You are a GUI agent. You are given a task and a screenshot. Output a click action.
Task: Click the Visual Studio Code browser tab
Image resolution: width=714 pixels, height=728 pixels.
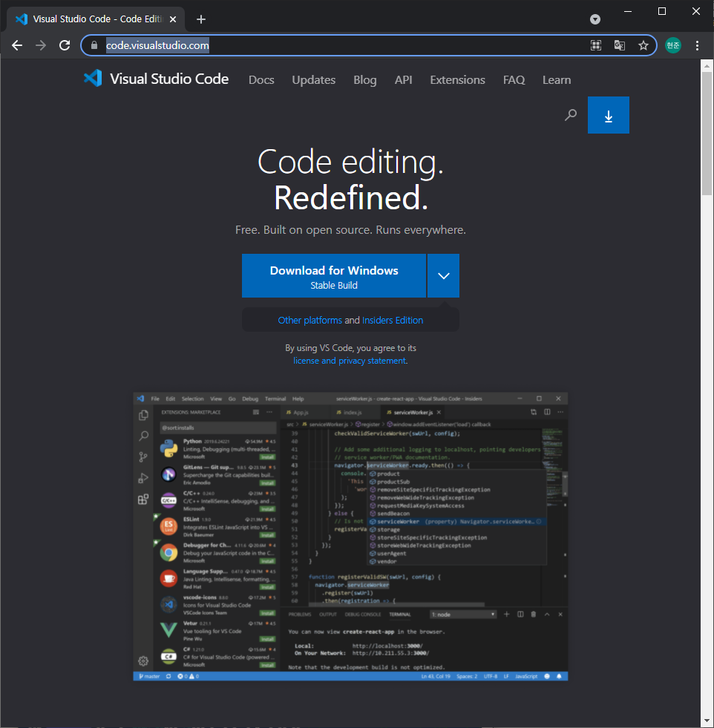tap(96, 19)
